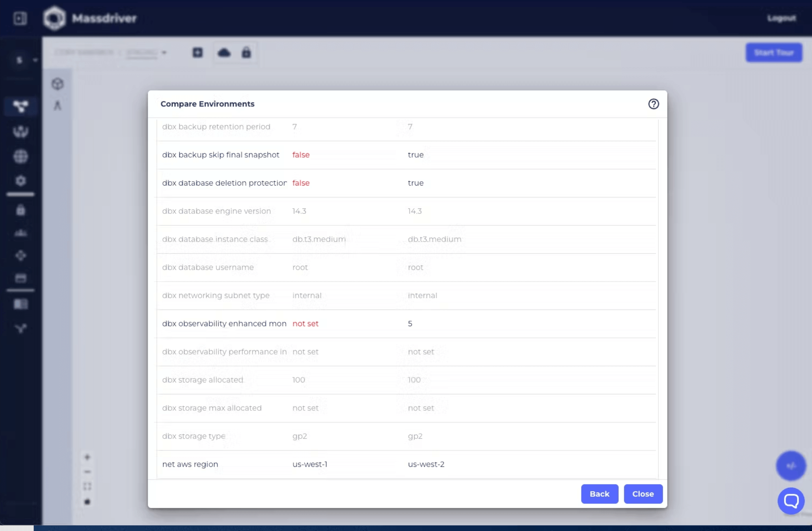Expand the environment selector dropdown arrow
The width and height of the screenshot is (812, 531).
(164, 52)
